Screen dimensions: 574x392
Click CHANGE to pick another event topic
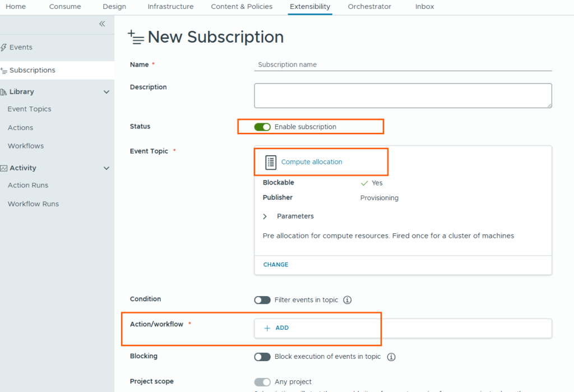[275, 265]
